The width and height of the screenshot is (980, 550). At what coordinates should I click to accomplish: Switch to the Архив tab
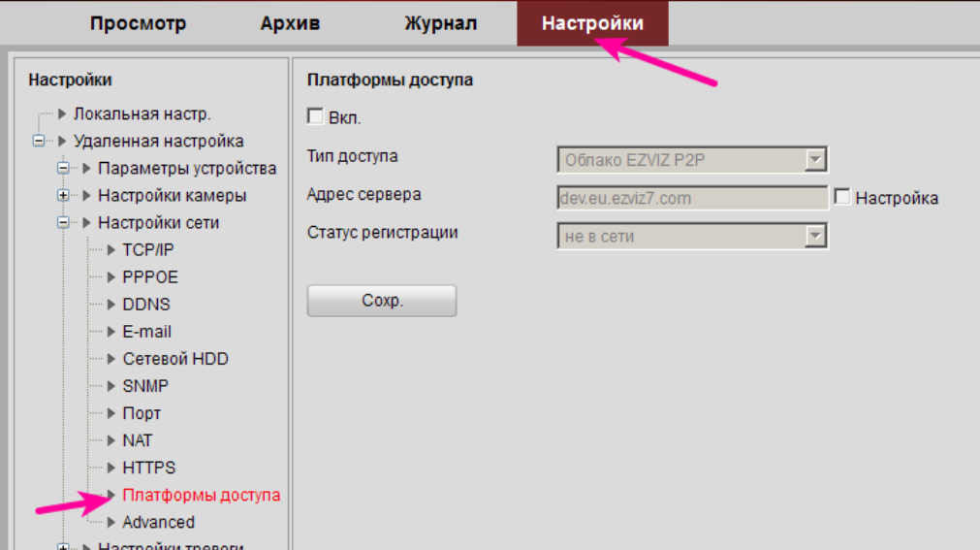[x=290, y=23]
